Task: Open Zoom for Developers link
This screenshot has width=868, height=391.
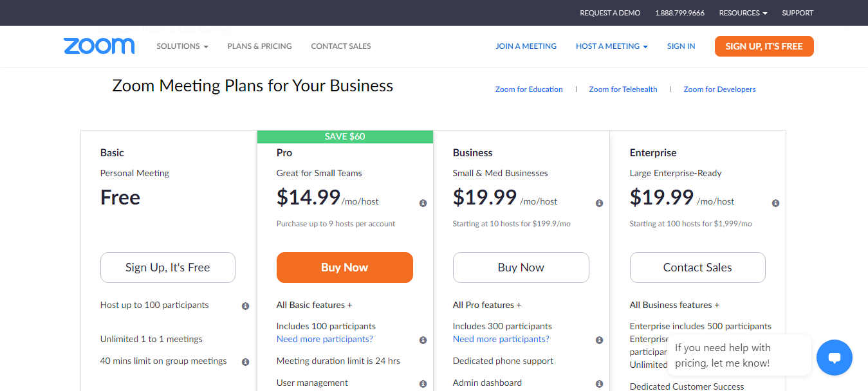Action: pyautogui.click(x=719, y=89)
